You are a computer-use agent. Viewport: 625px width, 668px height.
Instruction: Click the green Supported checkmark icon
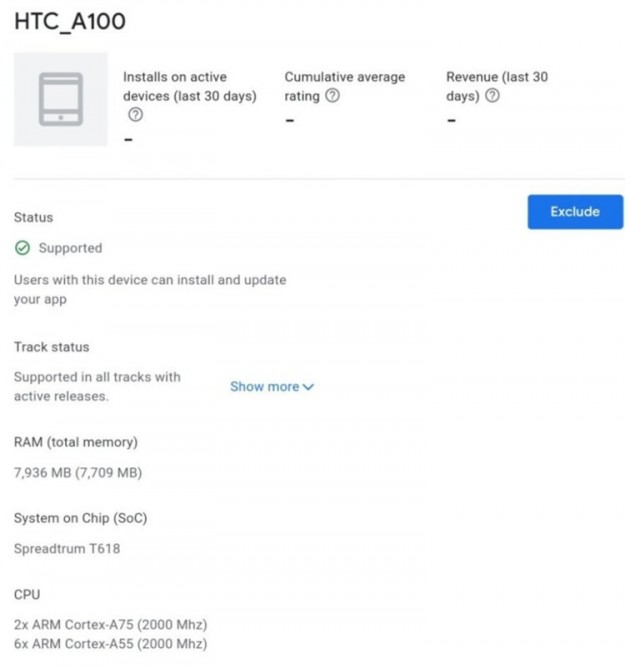(x=22, y=248)
